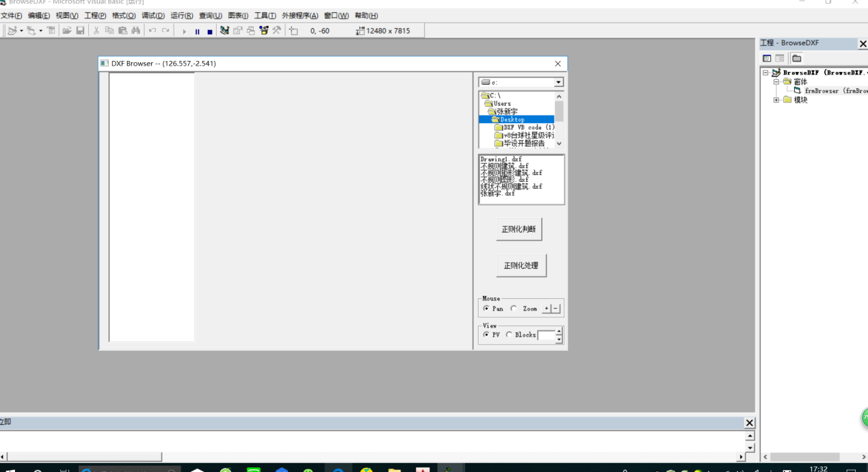Screen dimensions: 868x472
Task: Open the 工具(T) menu
Action: [x=265, y=16]
